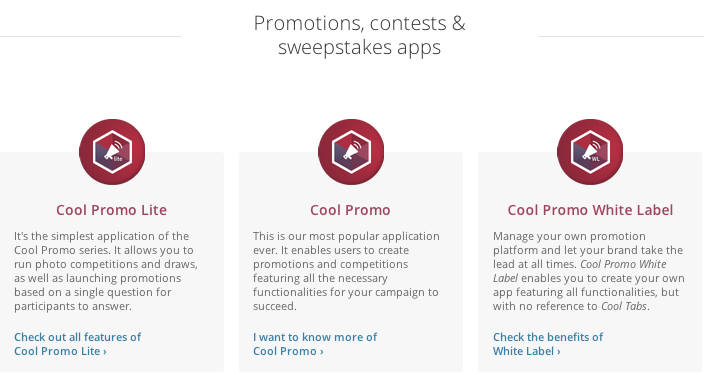Follow 'Check out all features of Cool Promo Lite'
Viewport: 704px width, 375px height.
(x=77, y=344)
